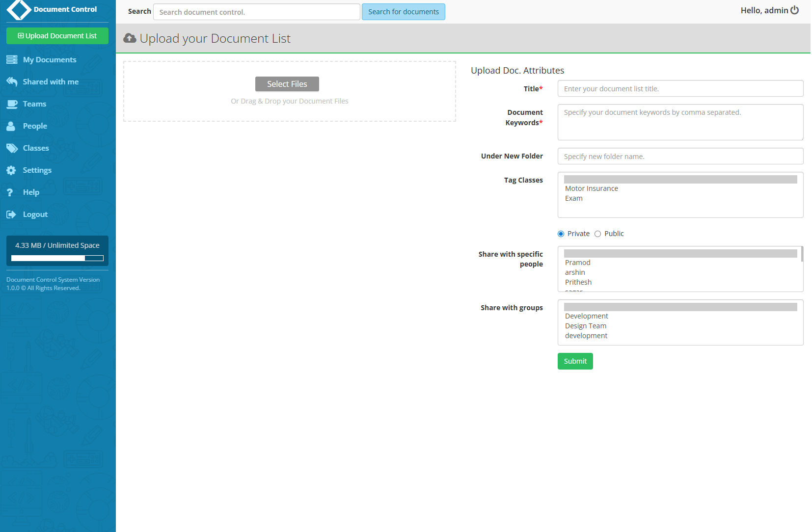Open My Documents from the sidebar icon
Screen dimensions: 812x532
[x=12, y=59]
